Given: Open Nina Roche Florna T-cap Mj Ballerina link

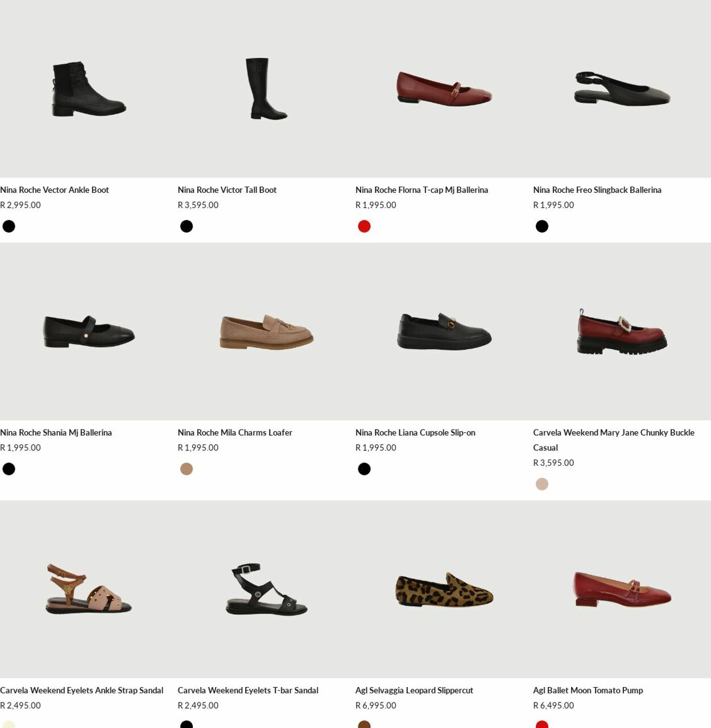Looking at the screenshot, I should point(421,190).
